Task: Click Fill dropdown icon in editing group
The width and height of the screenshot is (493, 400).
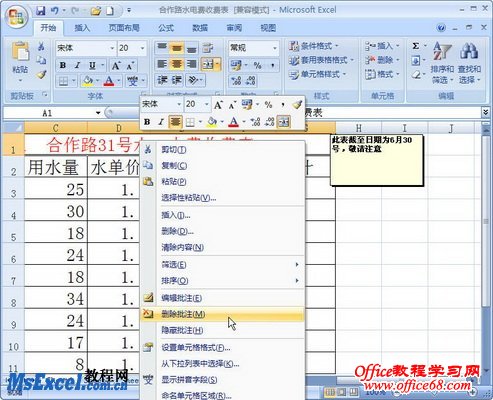Action: point(416,61)
